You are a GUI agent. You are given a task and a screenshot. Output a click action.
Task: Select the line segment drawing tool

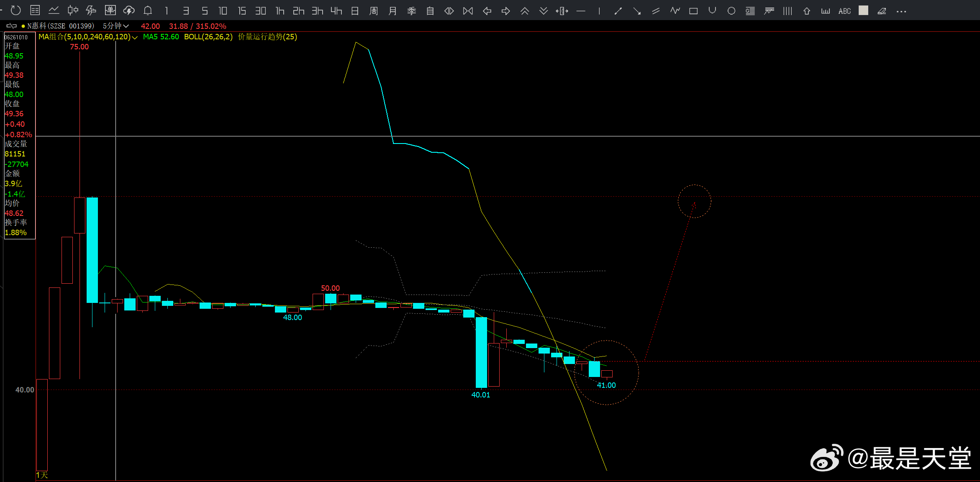click(618, 11)
